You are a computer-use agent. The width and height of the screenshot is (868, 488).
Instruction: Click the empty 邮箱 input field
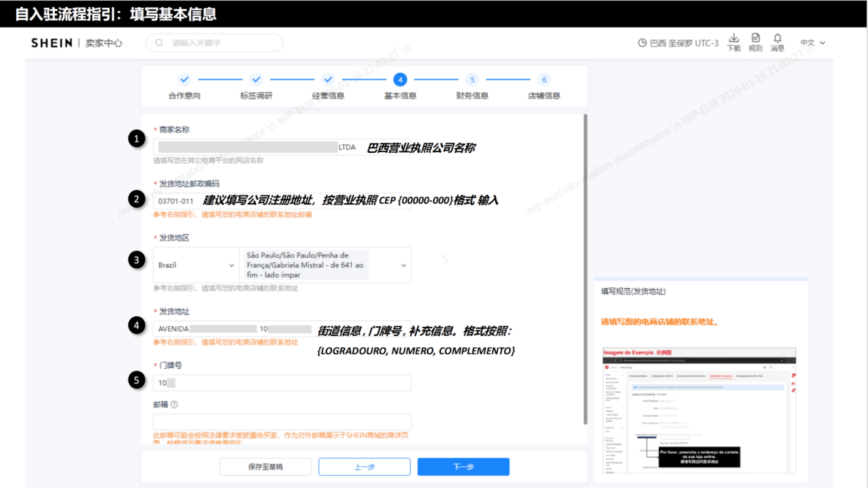(x=282, y=422)
